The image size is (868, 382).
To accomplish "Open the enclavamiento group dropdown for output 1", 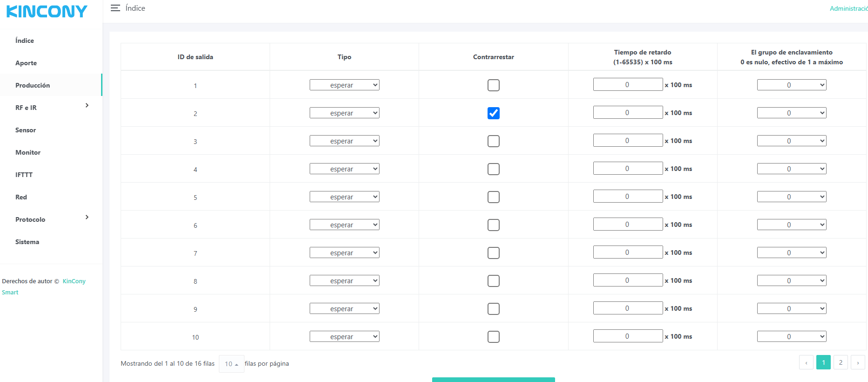I will click(x=791, y=85).
